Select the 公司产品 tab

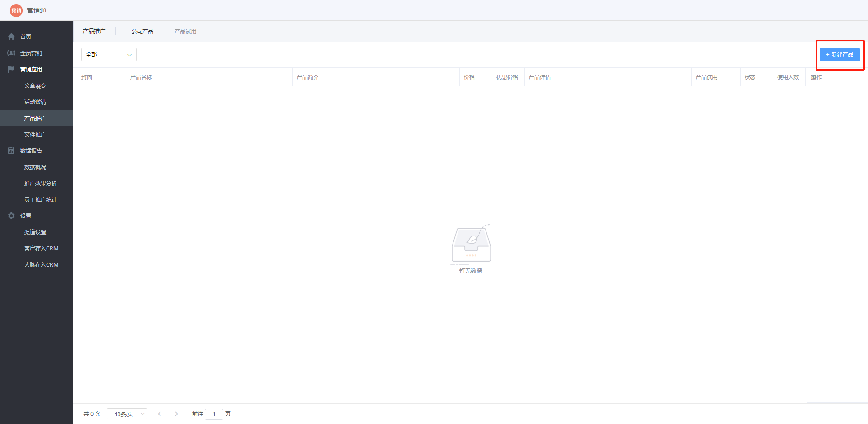tap(142, 32)
